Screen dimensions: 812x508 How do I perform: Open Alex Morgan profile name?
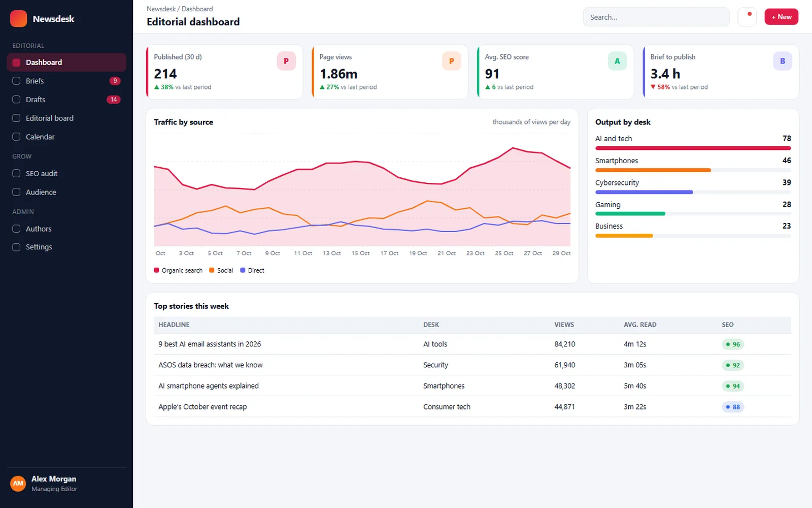[54, 479]
